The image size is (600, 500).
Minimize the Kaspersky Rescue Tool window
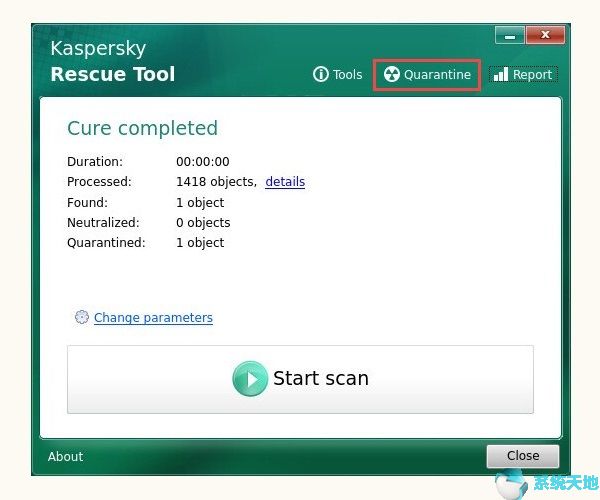[x=510, y=36]
